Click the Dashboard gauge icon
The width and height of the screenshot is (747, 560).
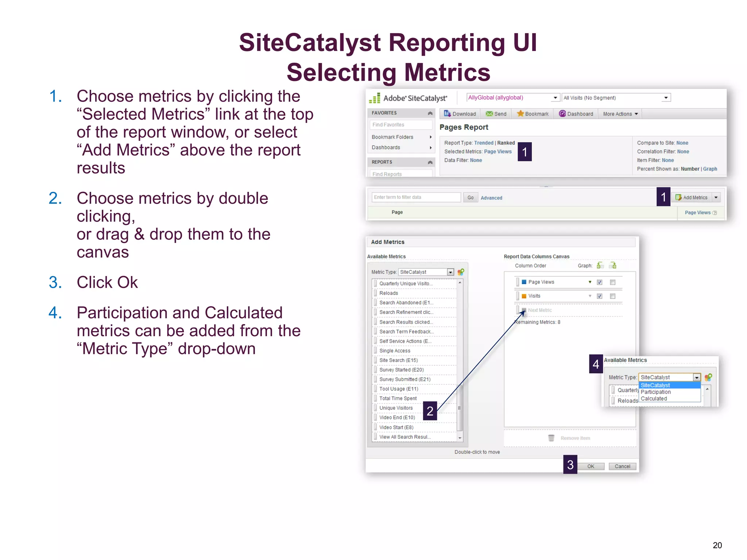tap(562, 114)
